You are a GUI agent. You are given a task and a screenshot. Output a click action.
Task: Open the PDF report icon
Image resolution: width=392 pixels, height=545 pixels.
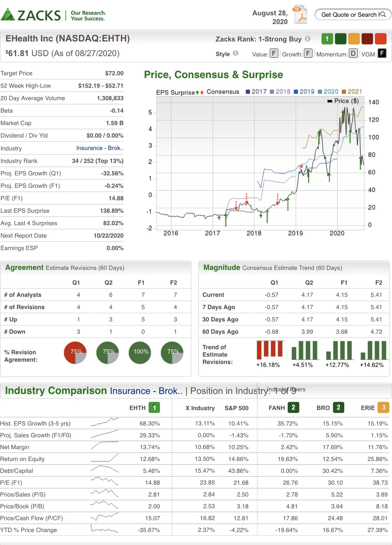(300, 15)
